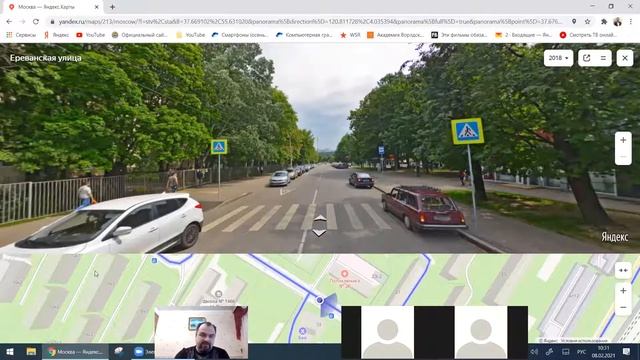Zoom out the panorama view

623,157
